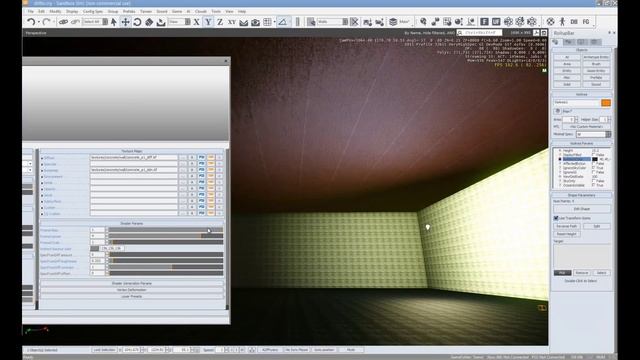Toggle AffectedBySun checkbox value
640x360 pixels.
pos(594,164)
